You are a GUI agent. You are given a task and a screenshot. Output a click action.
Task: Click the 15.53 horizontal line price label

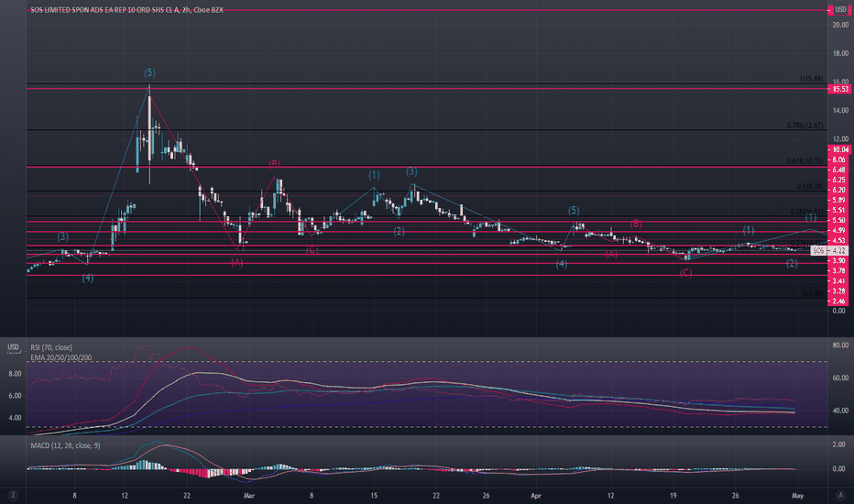click(x=838, y=89)
